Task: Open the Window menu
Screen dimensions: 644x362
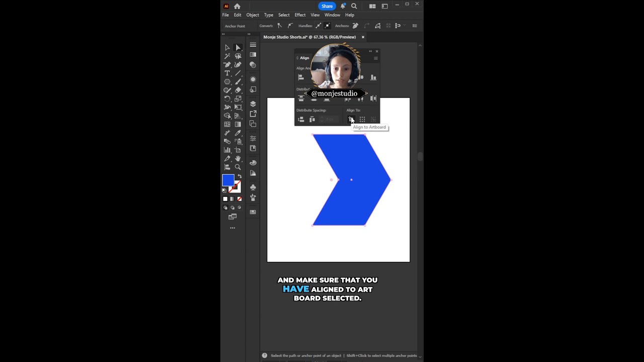Action: pos(332,15)
